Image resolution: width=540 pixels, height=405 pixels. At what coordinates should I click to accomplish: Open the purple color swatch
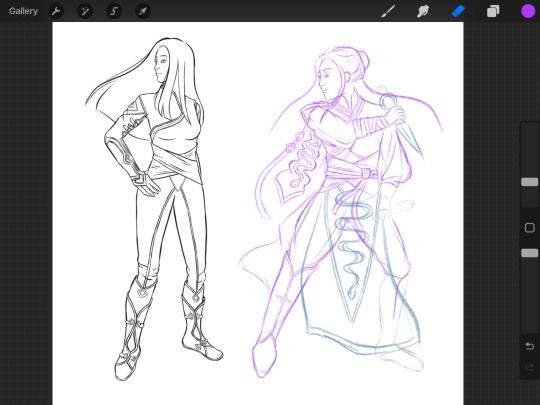pos(528,11)
